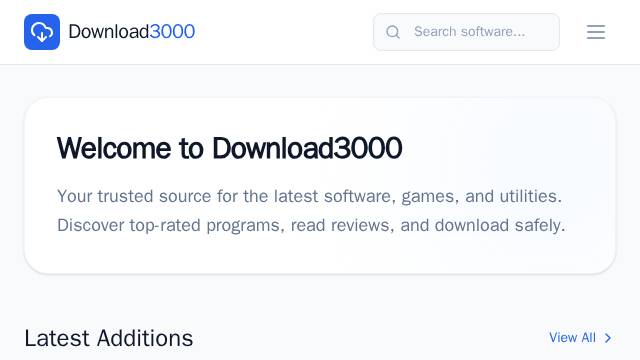Click the magnifying glass search icon

393,32
